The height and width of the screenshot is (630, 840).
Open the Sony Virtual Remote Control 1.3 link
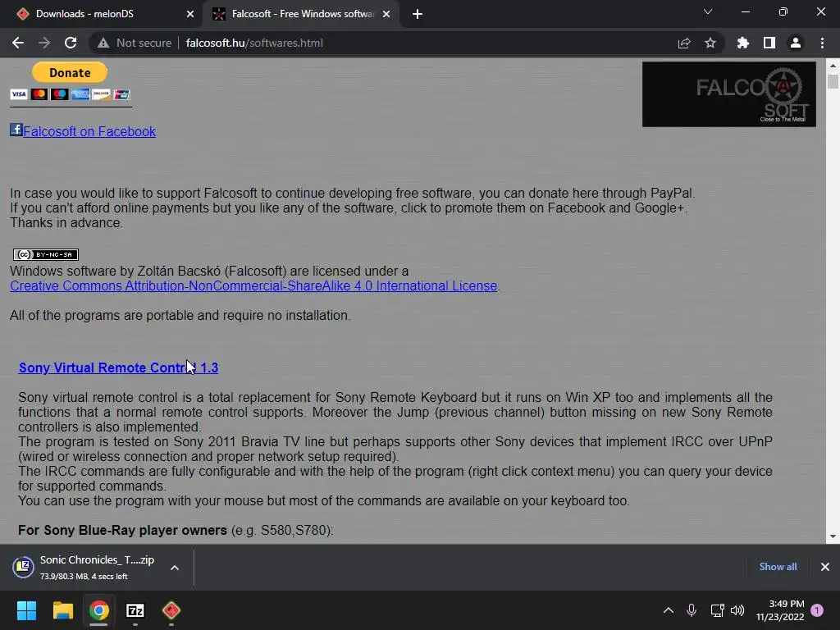(118, 367)
